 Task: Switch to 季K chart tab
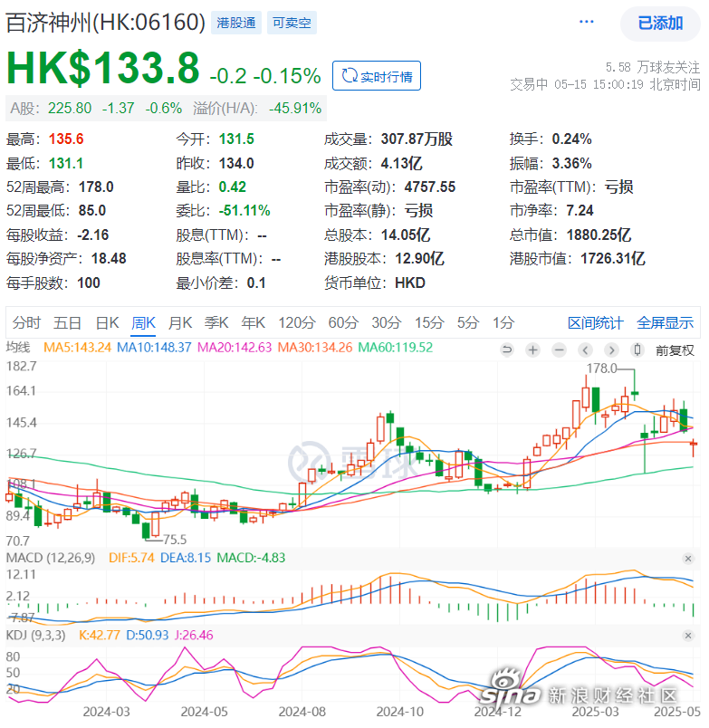(216, 322)
